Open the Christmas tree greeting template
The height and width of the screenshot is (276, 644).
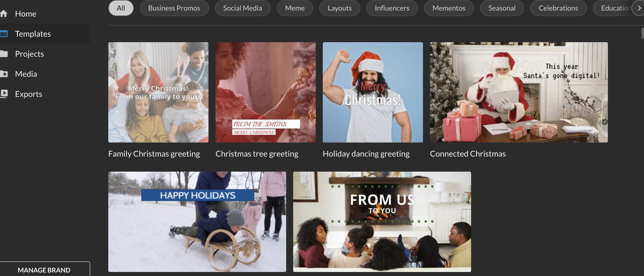[x=265, y=92]
